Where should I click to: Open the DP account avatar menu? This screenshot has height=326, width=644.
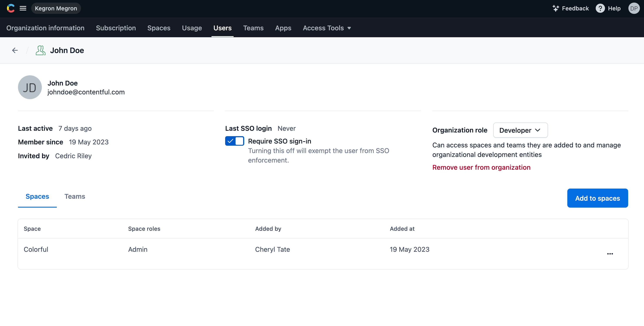coord(634,8)
